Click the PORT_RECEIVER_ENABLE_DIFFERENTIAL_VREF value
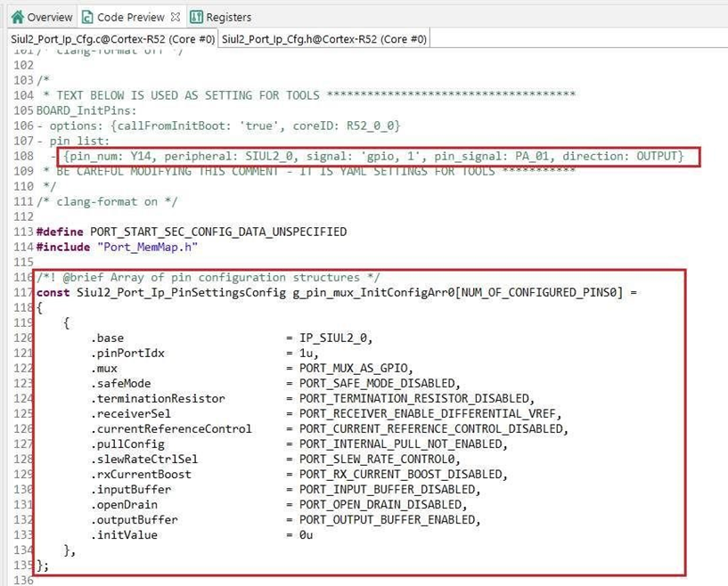 (429, 414)
